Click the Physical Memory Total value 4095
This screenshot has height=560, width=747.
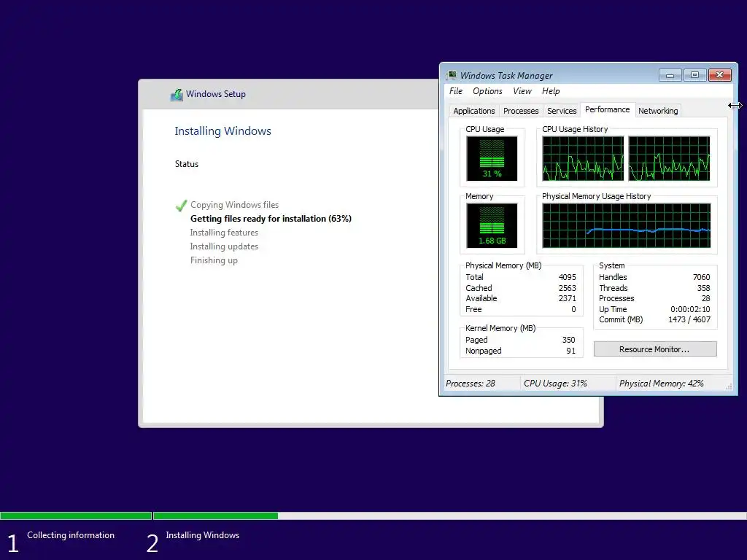[x=567, y=277]
